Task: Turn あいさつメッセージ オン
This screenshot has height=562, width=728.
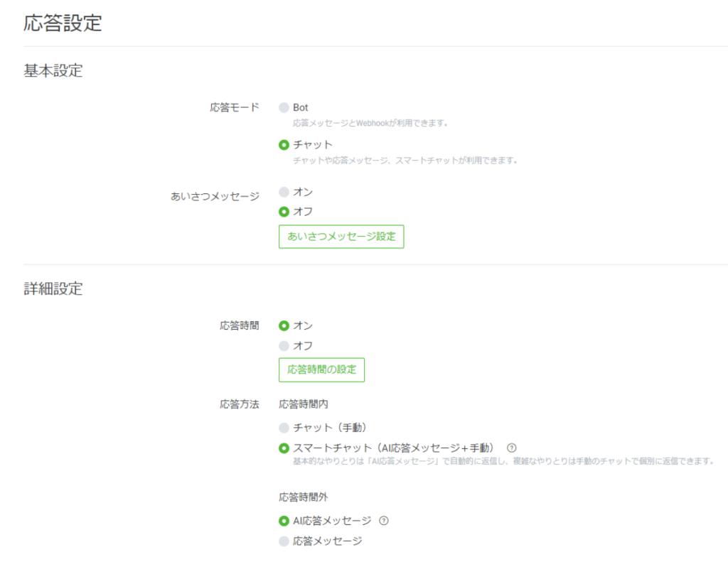Action: pos(284,192)
